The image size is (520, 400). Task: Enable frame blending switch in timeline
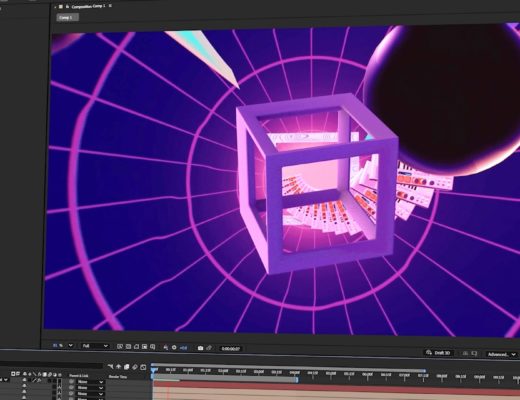pyautogui.click(x=127, y=367)
